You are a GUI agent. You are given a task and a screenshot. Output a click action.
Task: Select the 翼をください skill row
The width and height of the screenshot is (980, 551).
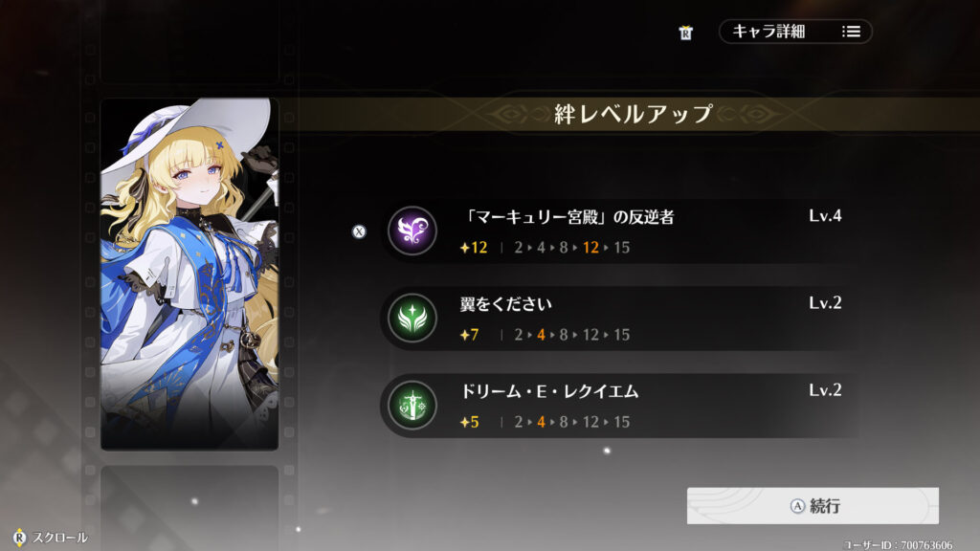(619, 319)
